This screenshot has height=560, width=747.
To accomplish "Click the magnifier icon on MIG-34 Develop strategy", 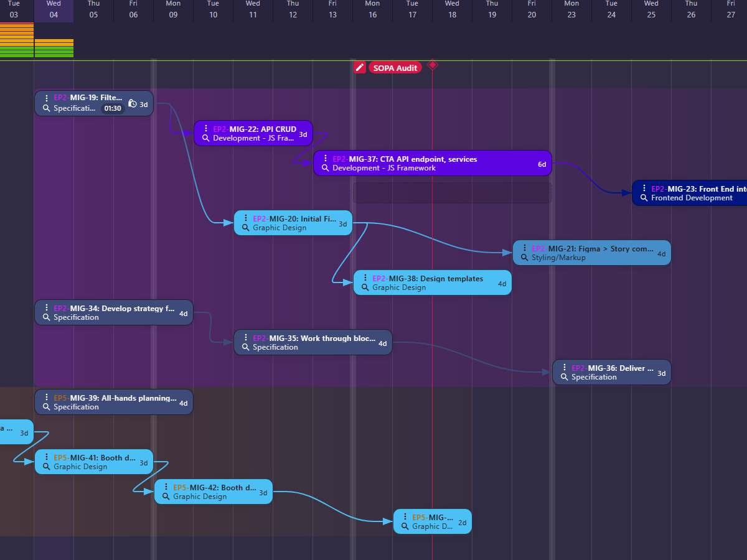I will coord(45,317).
